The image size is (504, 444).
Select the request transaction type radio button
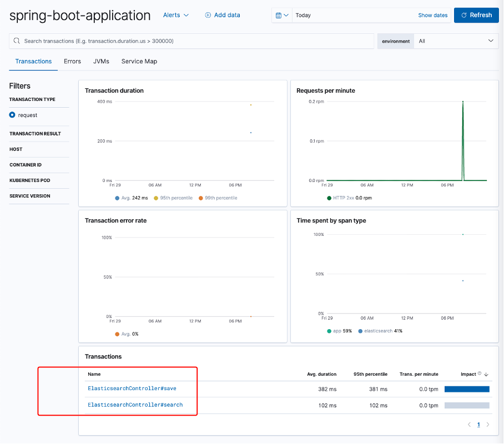[x=13, y=115]
